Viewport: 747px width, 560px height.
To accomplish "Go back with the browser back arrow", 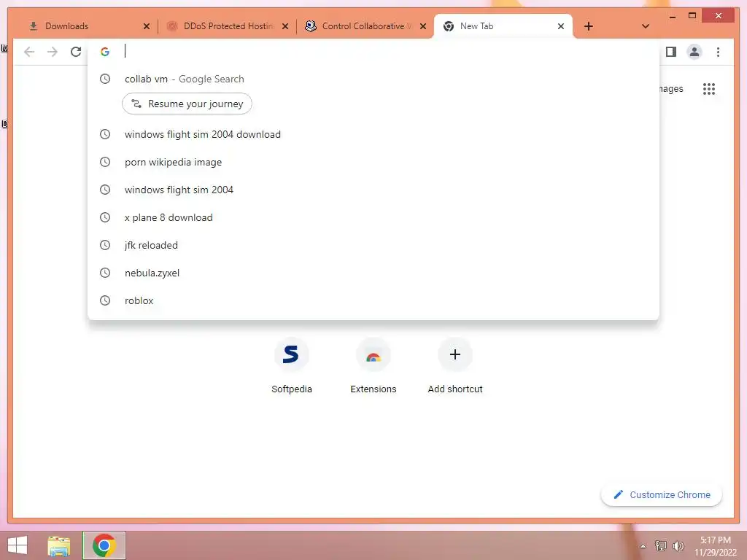I will (x=29, y=52).
